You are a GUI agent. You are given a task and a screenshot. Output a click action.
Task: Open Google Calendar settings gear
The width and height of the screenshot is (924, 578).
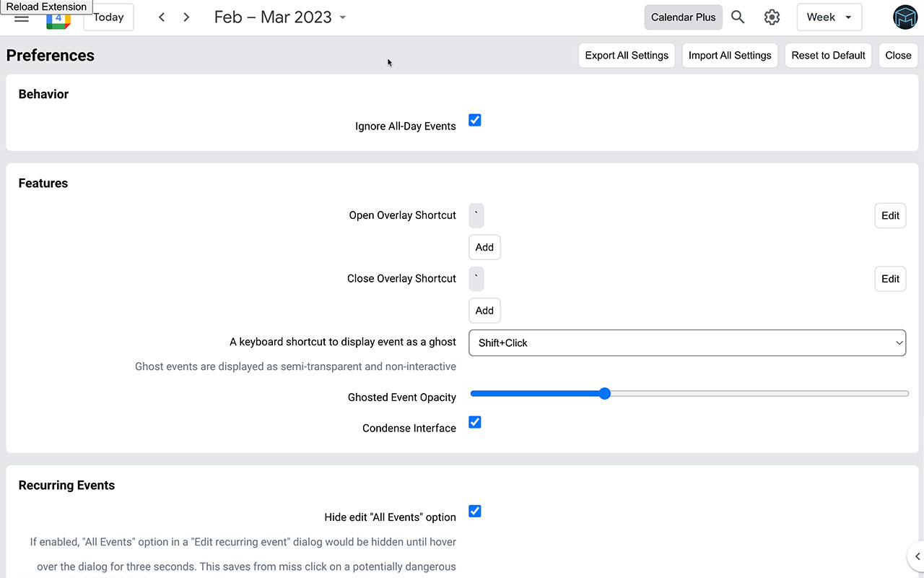772,17
